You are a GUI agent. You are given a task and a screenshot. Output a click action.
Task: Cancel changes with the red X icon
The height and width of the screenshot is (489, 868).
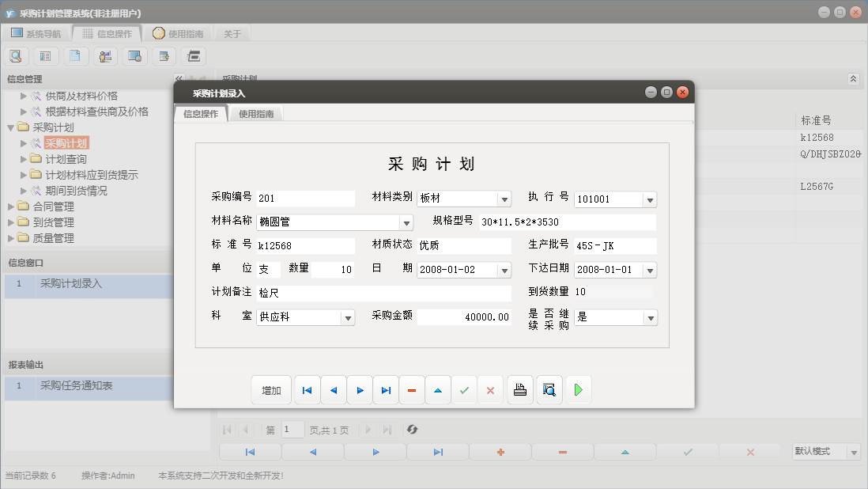tap(491, 389)
